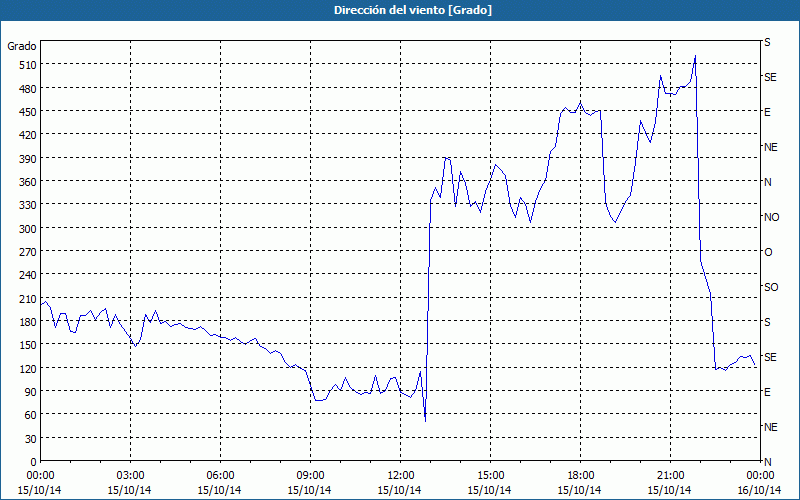Select the 450 degree axis label
This screenshot has width=800, height=500.
click(x=29, y=112)
